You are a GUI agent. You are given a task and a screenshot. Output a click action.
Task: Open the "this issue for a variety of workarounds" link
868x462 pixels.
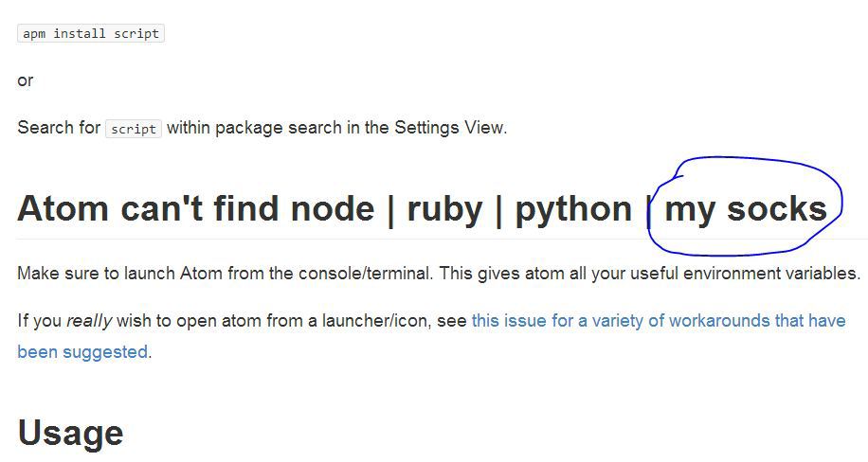click(x=658, y=320)
